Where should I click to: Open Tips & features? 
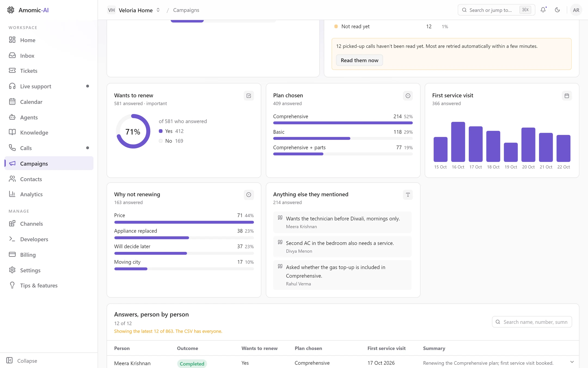click(49, 285)
